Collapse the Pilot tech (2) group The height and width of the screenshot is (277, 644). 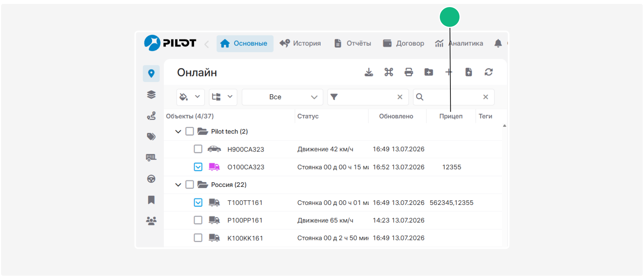[x=178, y=131]
